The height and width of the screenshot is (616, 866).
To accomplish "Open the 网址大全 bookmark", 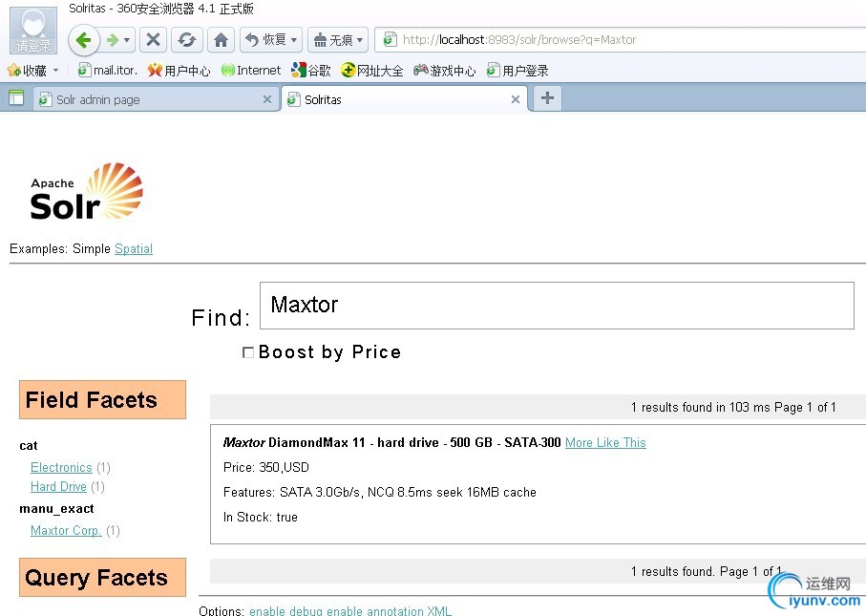I will tap(372, 70).
